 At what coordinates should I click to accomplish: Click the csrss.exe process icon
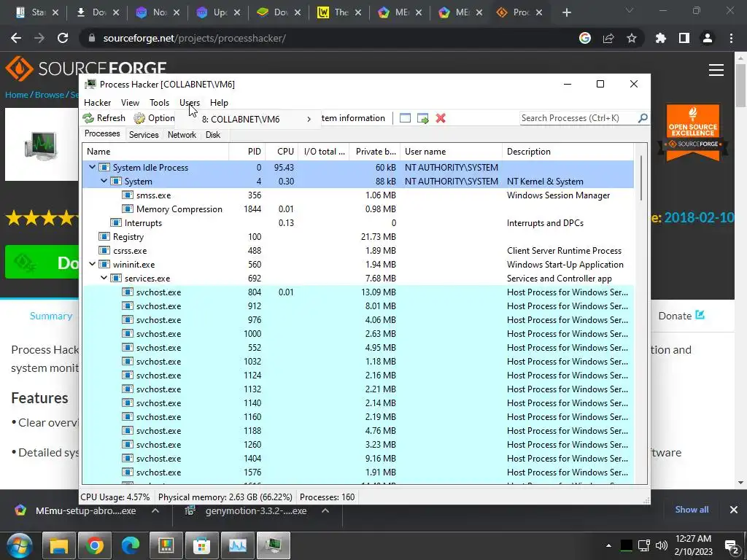[104, 251]
